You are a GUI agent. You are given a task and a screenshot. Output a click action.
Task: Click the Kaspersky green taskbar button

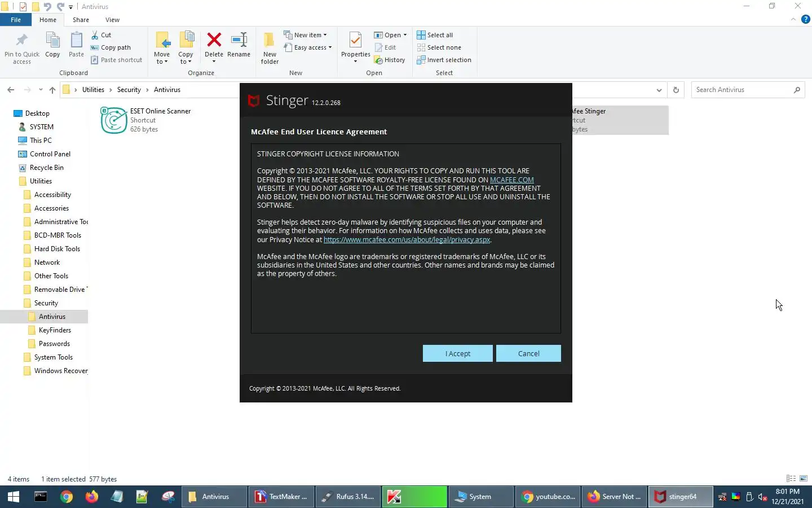point(414,497)
